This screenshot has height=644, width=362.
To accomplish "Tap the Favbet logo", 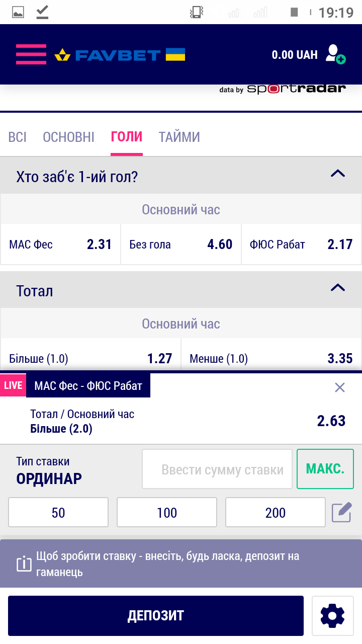I will coord(120,54).
